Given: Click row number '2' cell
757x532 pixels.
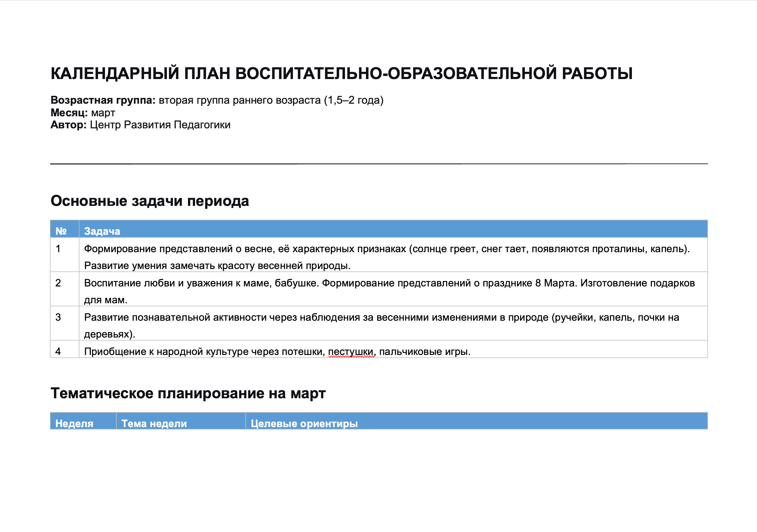Looking at the screenshot, I should [x=65, y=289].
